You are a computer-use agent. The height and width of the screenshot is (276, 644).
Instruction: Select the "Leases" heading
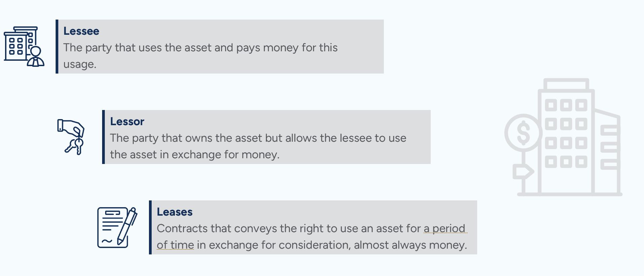click(x=175, y=212)
